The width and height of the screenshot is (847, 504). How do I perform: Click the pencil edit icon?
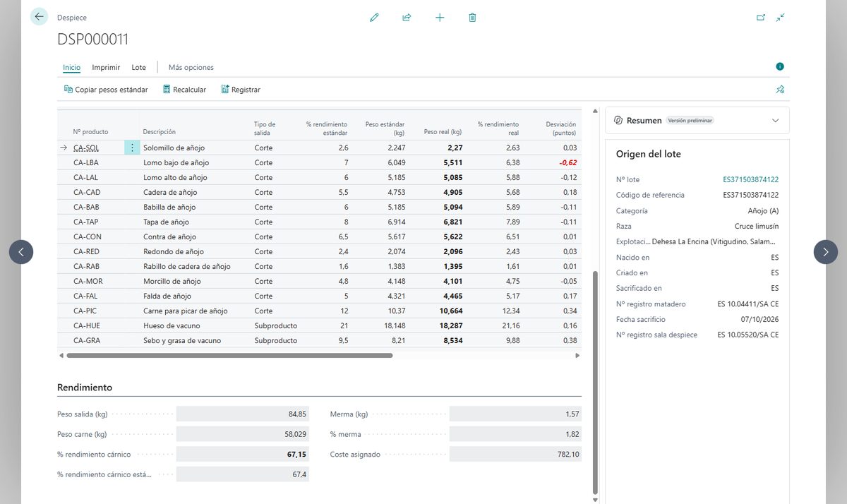point(374,18)
